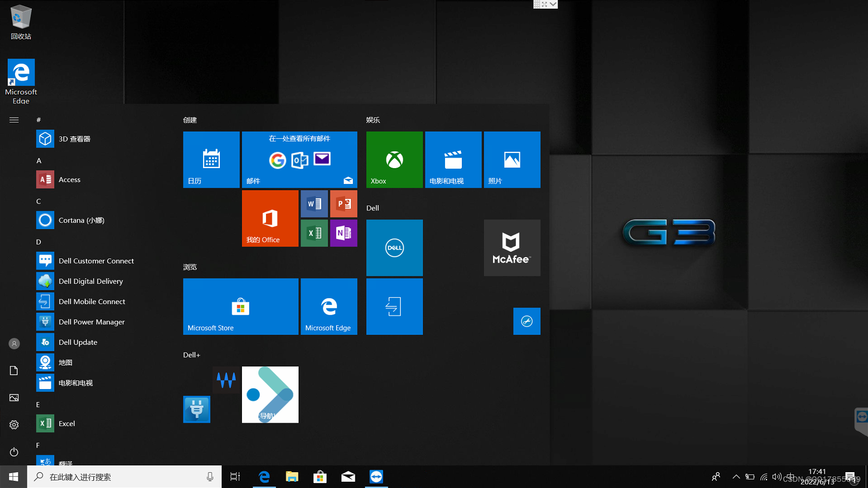This screenshot has height=488, width=868.
Task: Launch the Excel small tile
Action: pyautogui.click(x=314, y=233)
